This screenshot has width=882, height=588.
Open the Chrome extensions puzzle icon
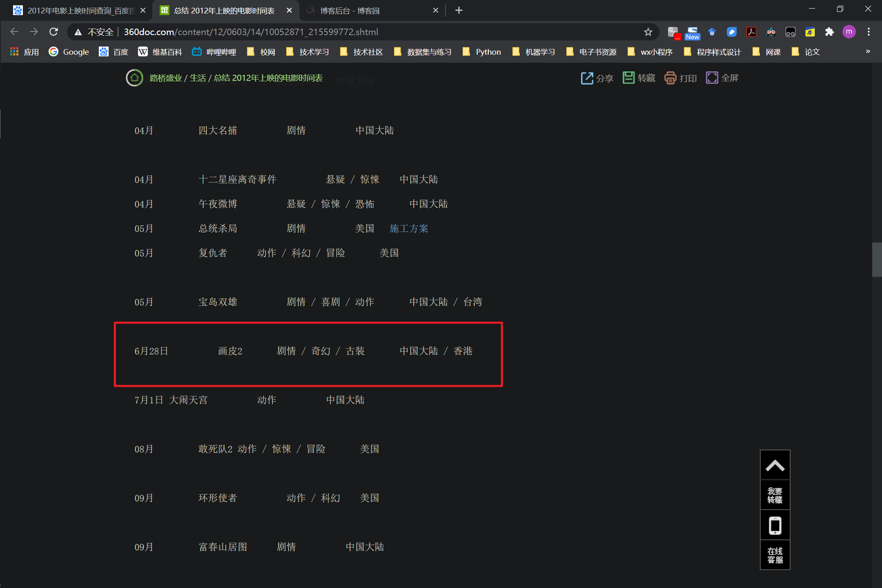(x=829, y=32)
